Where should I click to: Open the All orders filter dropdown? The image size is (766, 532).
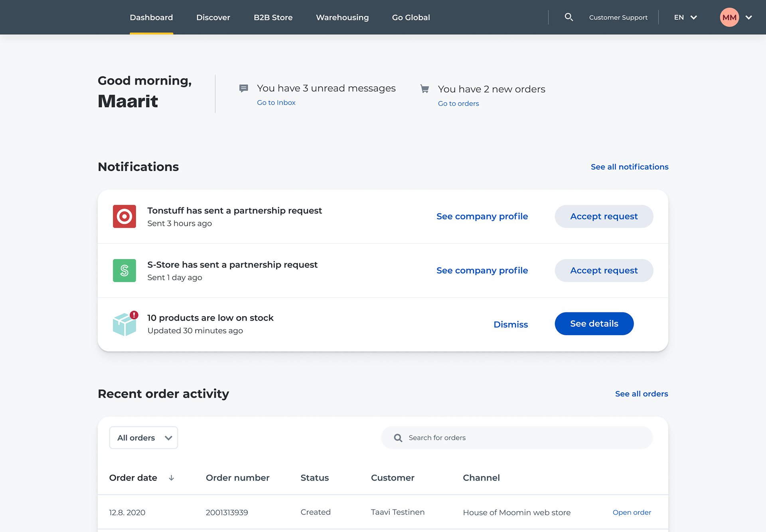tap(144, 438)
